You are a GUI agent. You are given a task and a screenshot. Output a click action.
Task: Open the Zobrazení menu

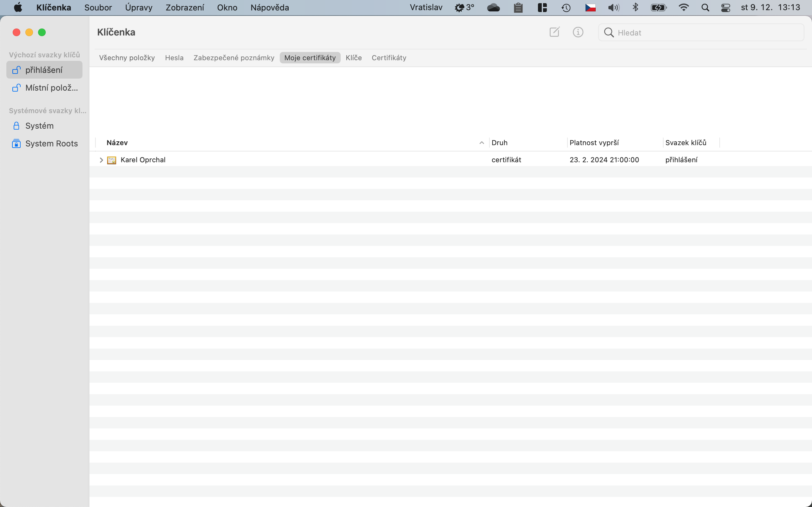tap(185, 7)
